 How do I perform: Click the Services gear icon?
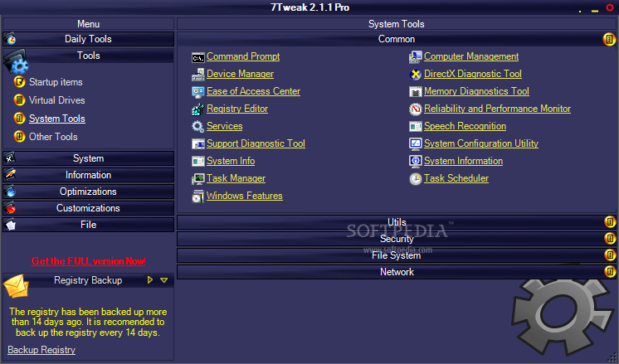197,127
